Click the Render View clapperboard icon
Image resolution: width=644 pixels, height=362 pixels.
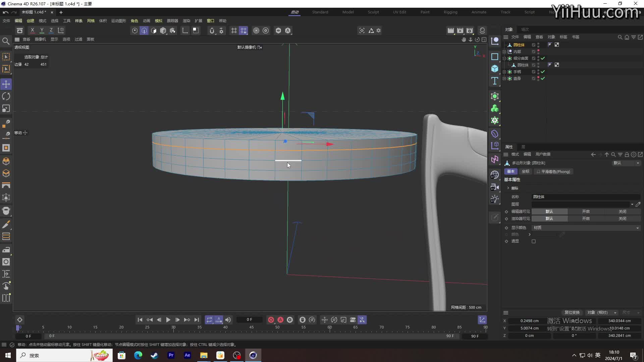tap(451, 31)
